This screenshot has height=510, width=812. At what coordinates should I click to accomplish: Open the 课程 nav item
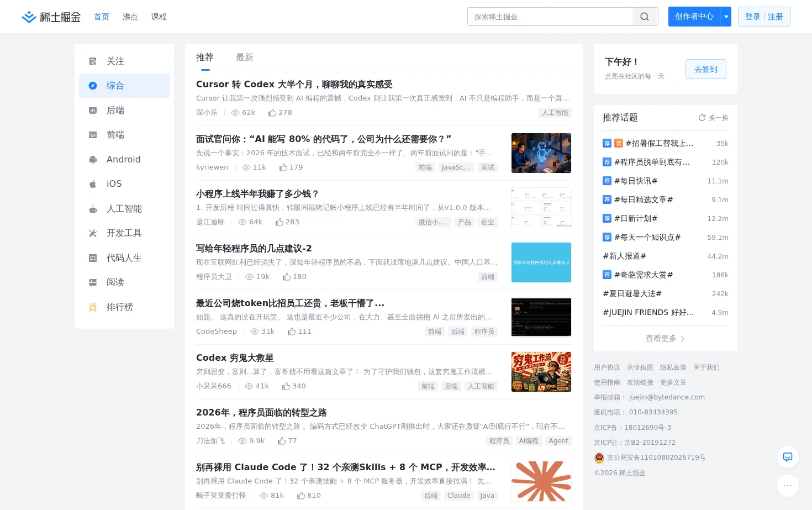click(159, 17)
